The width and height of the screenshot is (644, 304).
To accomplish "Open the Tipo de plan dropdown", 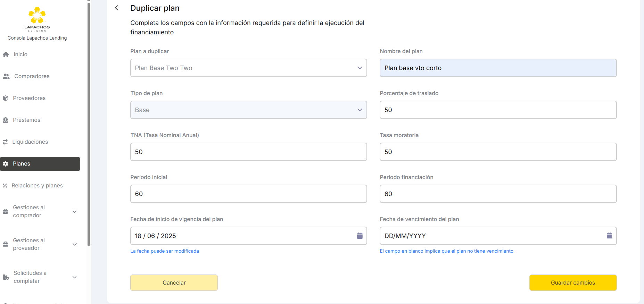I will coord(248,110).
